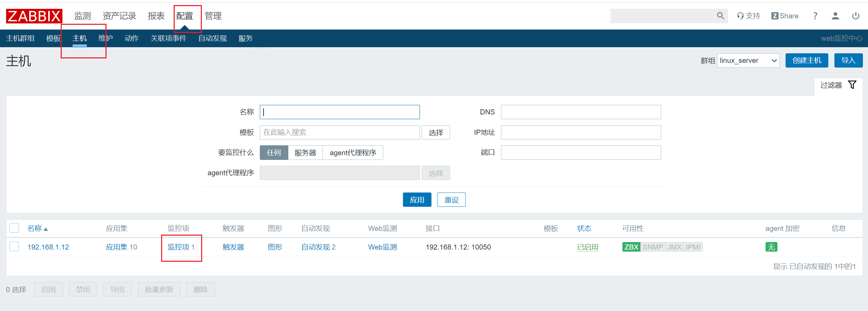This screenshot has width=868, height=311.
Task: Open 触发器 link for the host
Action: [x=233, y=247]
